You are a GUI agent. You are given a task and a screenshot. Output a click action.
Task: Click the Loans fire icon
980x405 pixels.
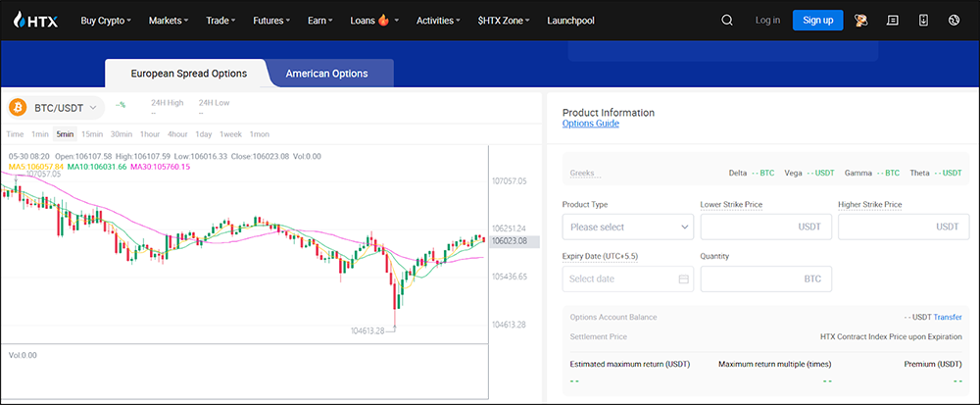point(384,20)
